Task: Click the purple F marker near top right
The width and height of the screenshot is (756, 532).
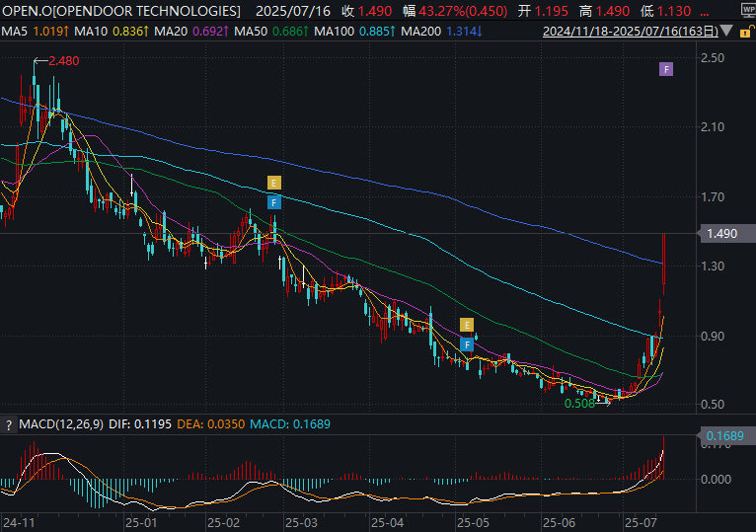Action: point(666,69)
